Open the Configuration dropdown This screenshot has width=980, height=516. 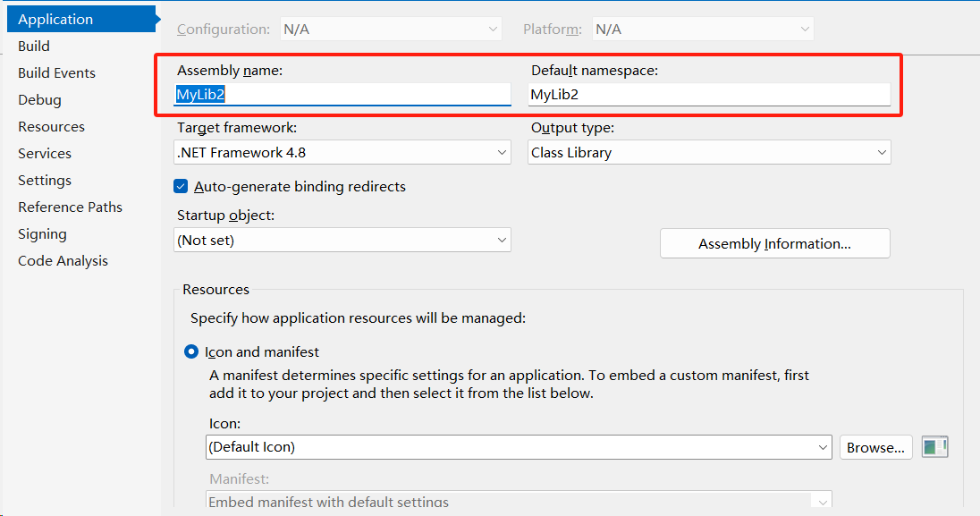[391, 30]
